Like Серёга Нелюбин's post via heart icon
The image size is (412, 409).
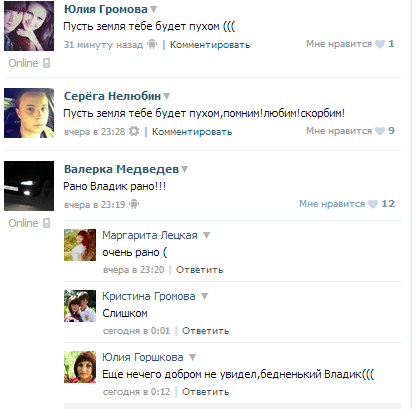(380, 131)
